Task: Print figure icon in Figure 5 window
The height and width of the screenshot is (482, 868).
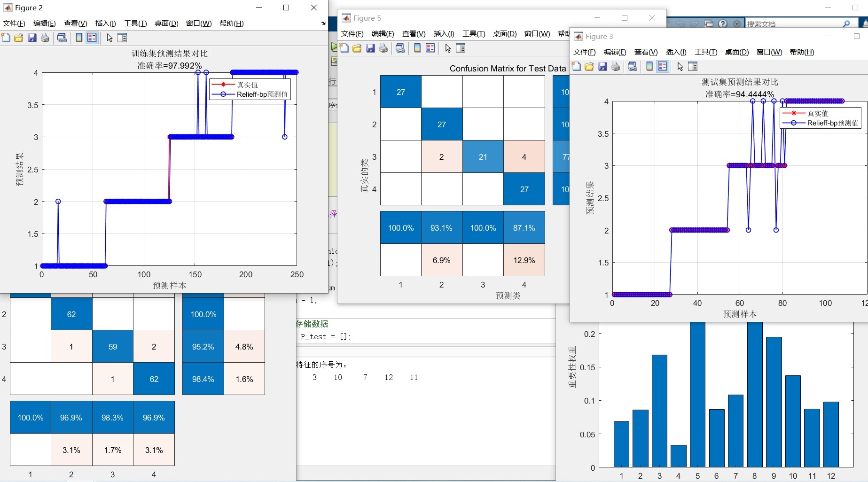Action: (x=383, y=48)
